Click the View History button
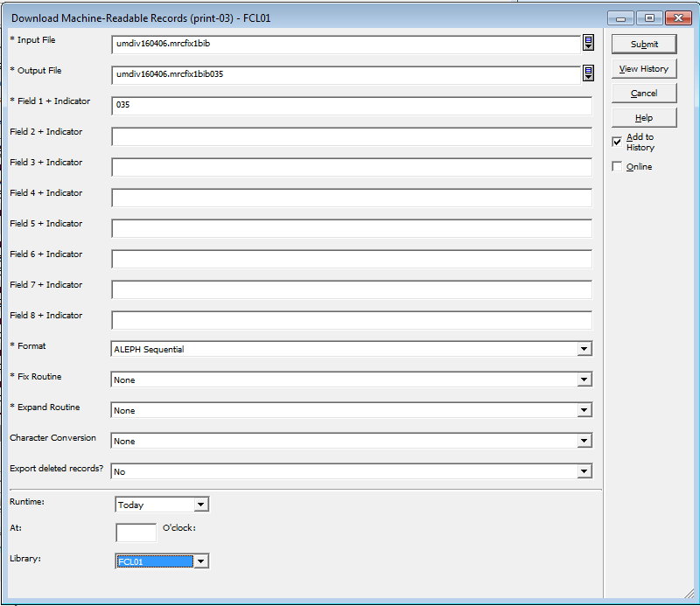The height and width of the screenshot is (606, 700). [643, 68]
